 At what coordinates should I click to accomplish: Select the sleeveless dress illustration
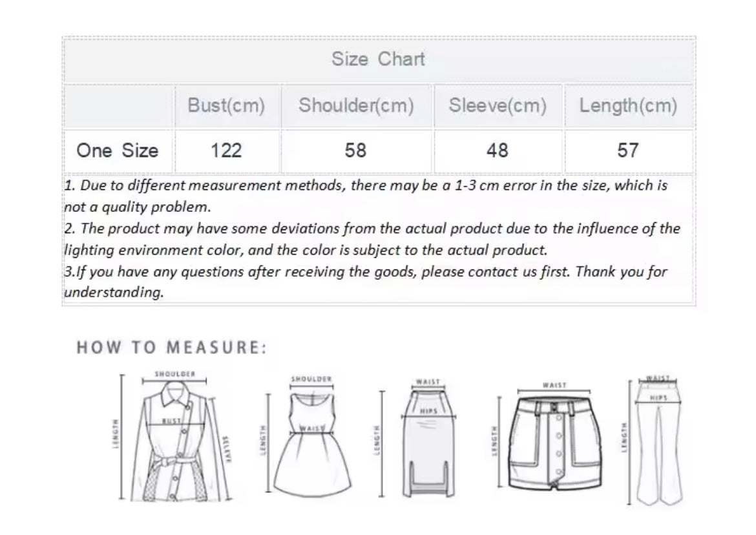click(x=313, y=446)
